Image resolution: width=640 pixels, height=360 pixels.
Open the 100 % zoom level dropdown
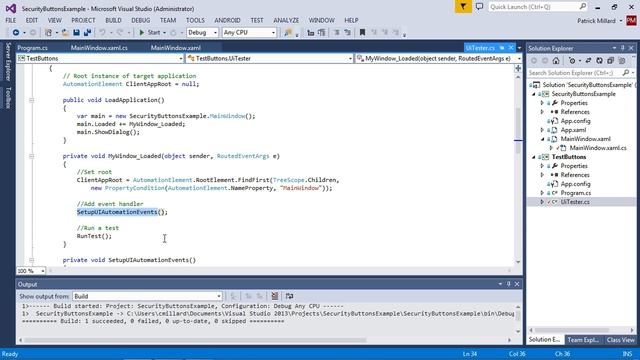point(31,271)
